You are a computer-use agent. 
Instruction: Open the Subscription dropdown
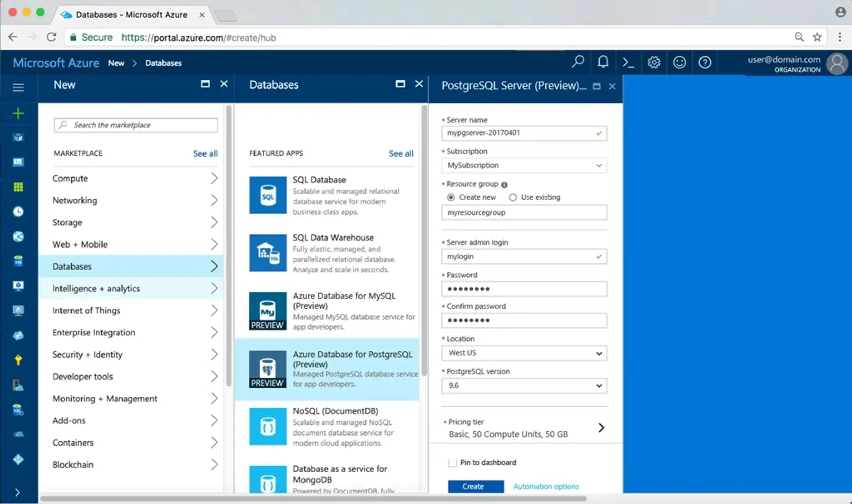[524, 165]
